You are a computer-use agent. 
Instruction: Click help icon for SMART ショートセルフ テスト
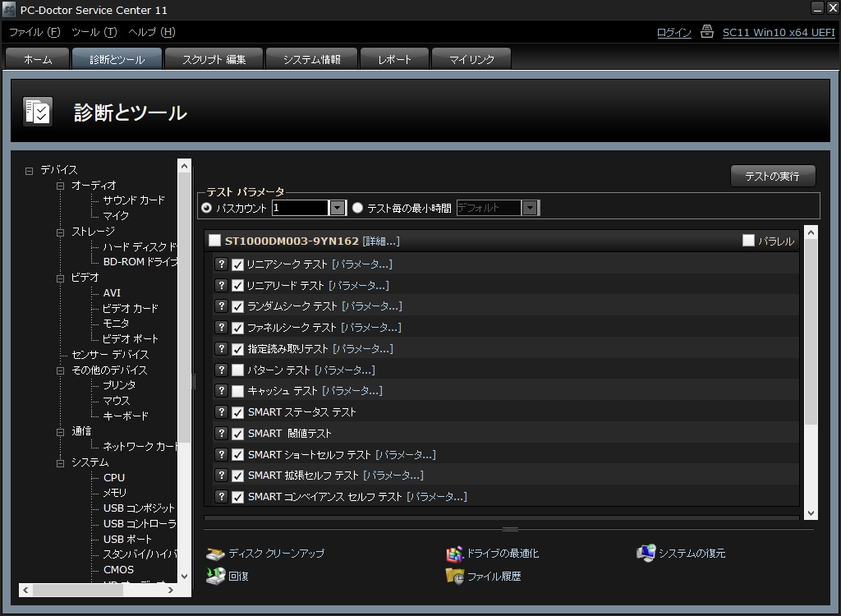221,454
